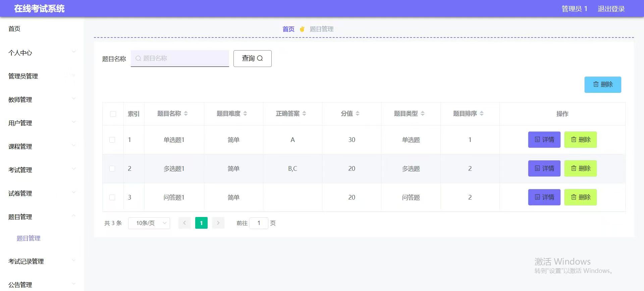Click the 操作 column header
The image size is (644, 291).
[562, 114]
